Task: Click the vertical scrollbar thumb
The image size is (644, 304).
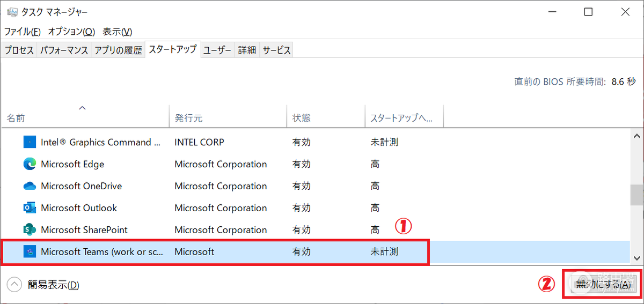Action: 636,195
